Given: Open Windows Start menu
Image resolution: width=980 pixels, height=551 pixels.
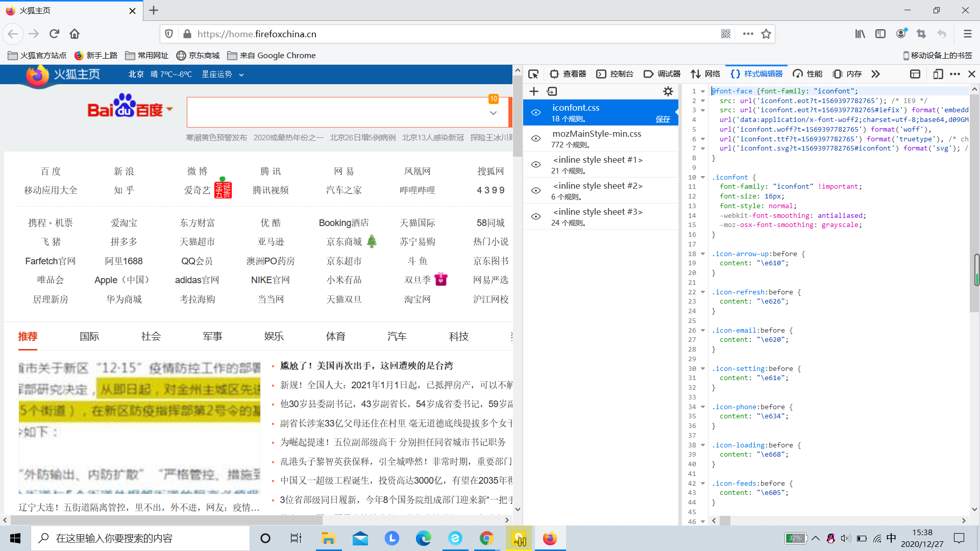Looking at the screenshot, I should pyautogui.click(x=15, y=538).
